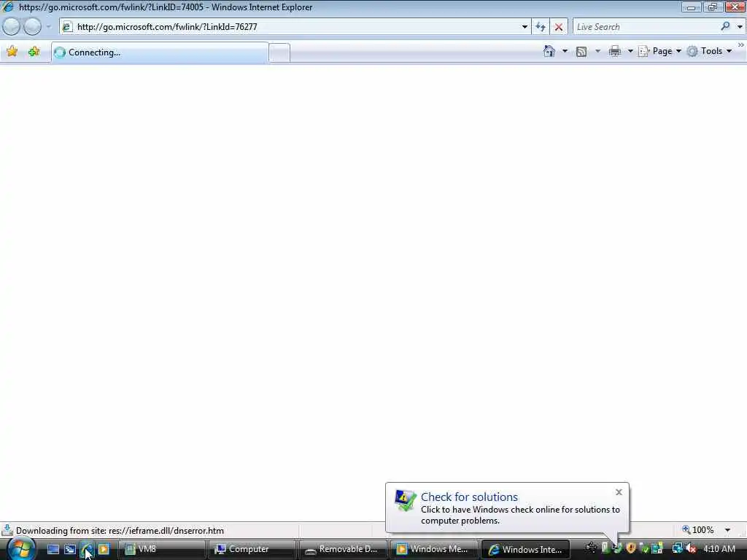The width and height of the screenshot is (747, 560).
Task: Open a new blank tab
Action: (x=279, y=52)
